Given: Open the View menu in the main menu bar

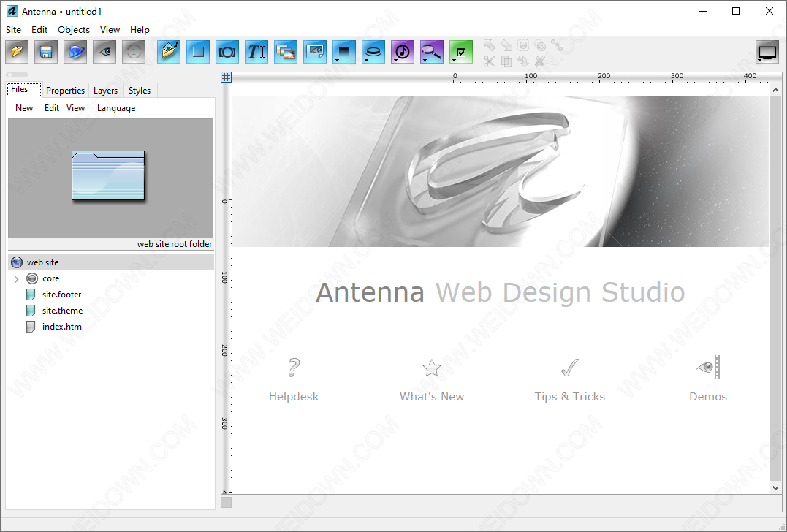Looking at the screenshot, I should pyautogui.click(x=110, y=30).
